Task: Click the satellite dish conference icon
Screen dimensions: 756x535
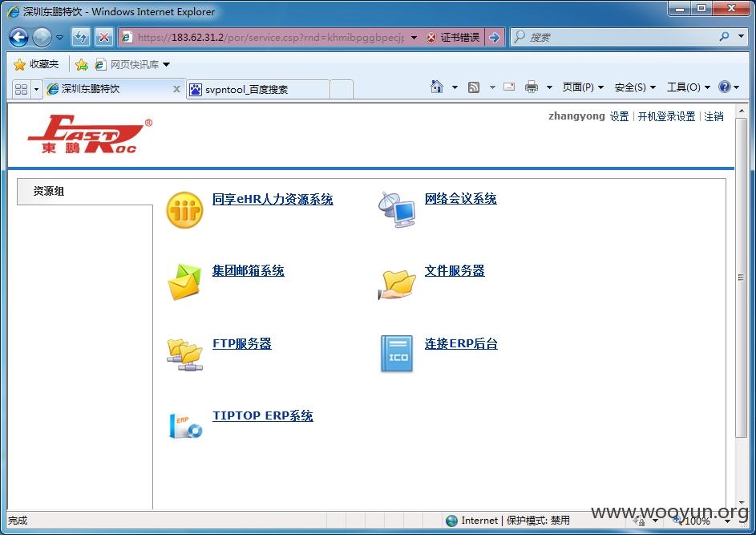Action: pyautogui.click(x=397, y=210)
